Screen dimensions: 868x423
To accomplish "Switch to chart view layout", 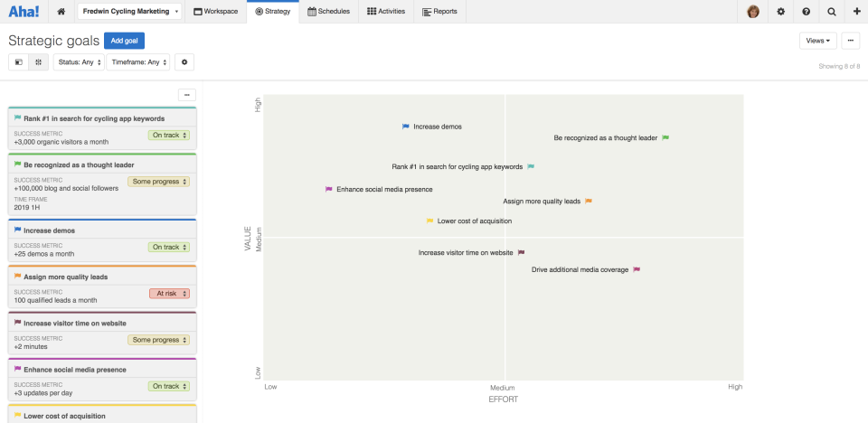I will click(x=38, y=62).
